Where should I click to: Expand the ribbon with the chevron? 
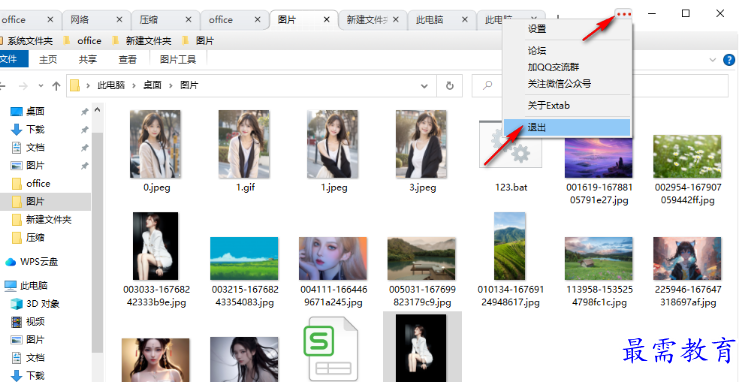713,60
